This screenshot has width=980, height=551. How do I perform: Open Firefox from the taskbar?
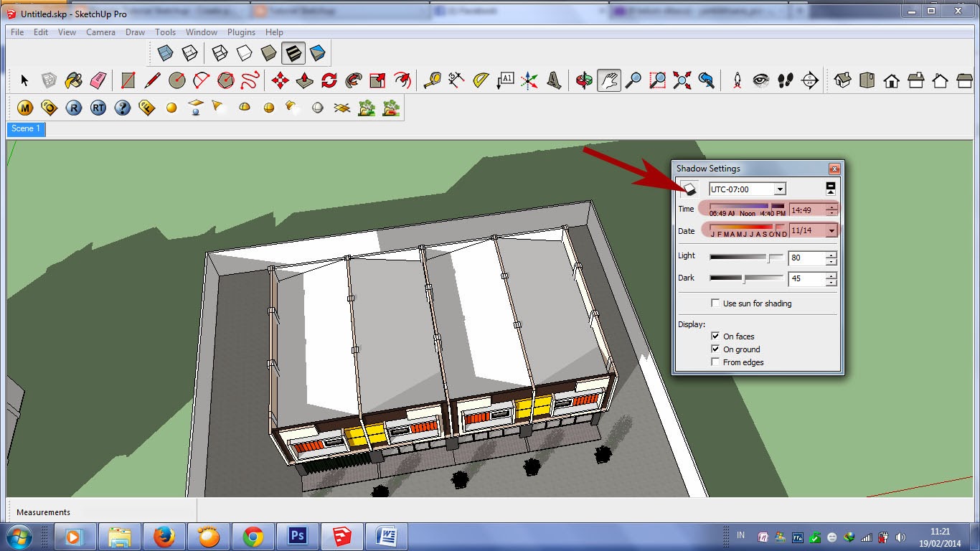pos(164,536)
